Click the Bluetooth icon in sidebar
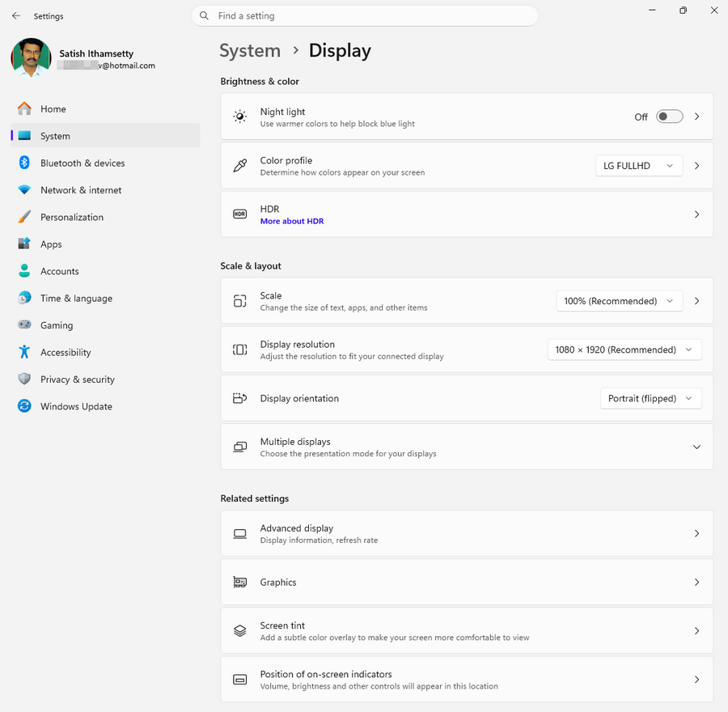The width and height of the screenshot is (728, 712). tap(24, 163)
